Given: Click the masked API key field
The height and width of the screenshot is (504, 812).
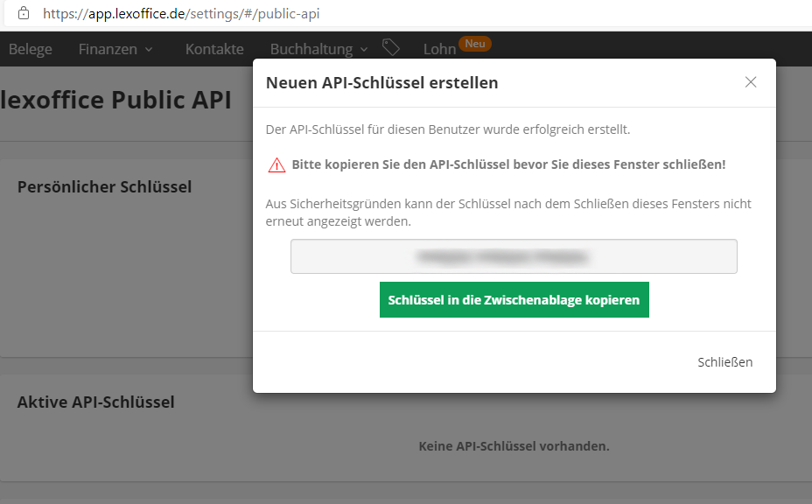Looking at the screenshot, I should coord(514,255).
